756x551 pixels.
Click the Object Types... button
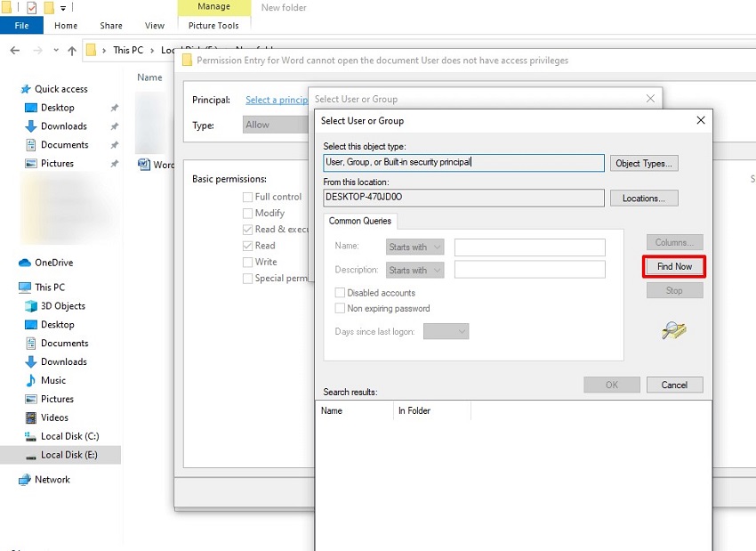tap(645, 163)
